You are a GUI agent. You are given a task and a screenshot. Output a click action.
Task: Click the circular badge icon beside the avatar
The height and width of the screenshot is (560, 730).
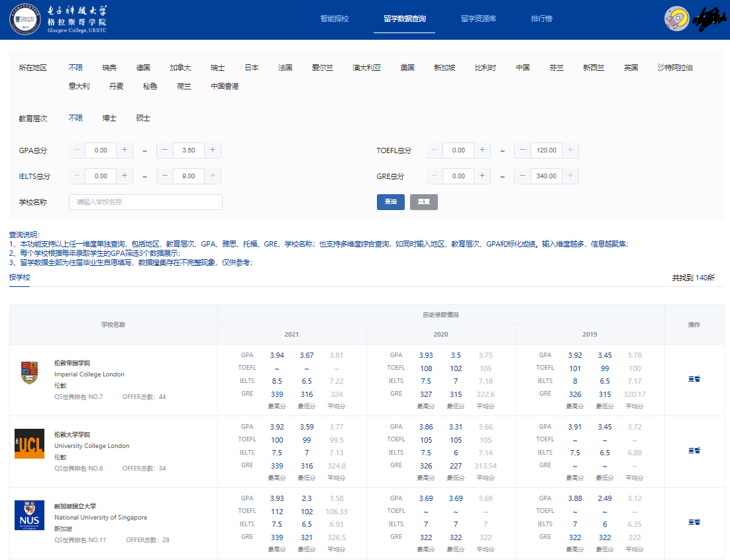point(677,18)
